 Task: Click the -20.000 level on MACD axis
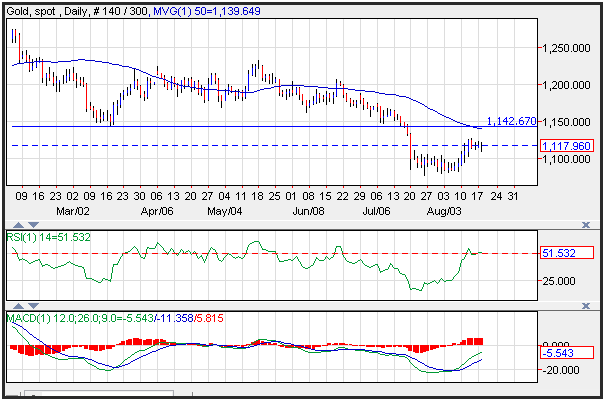(x=558, y=369)
